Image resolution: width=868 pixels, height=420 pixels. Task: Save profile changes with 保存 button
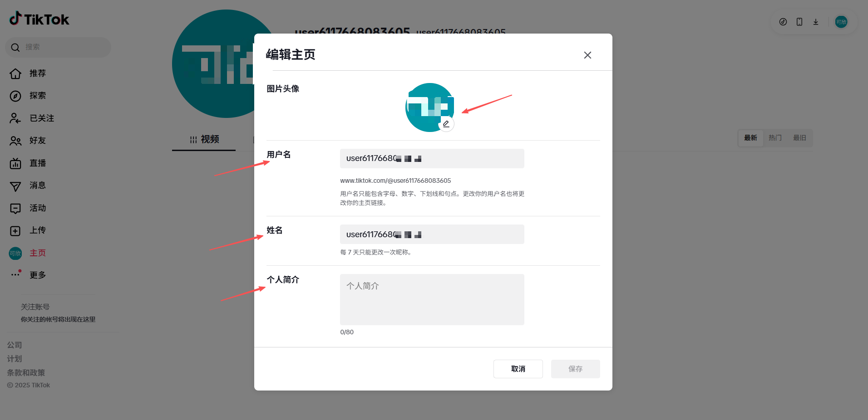(x=575, y=369)
